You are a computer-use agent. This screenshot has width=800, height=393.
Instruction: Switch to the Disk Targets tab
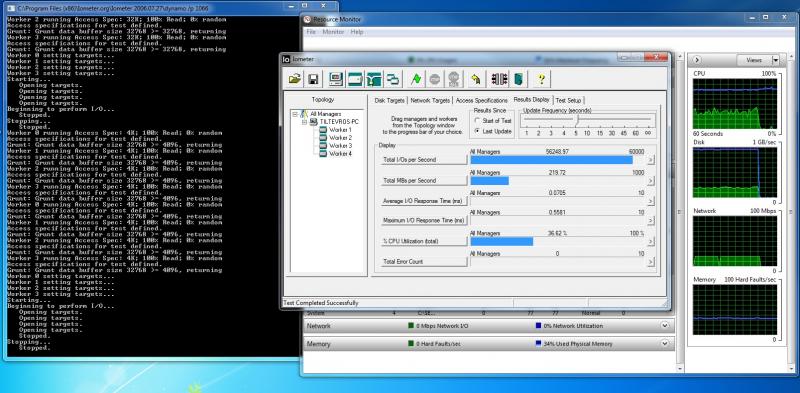click(x=389, y=101)
